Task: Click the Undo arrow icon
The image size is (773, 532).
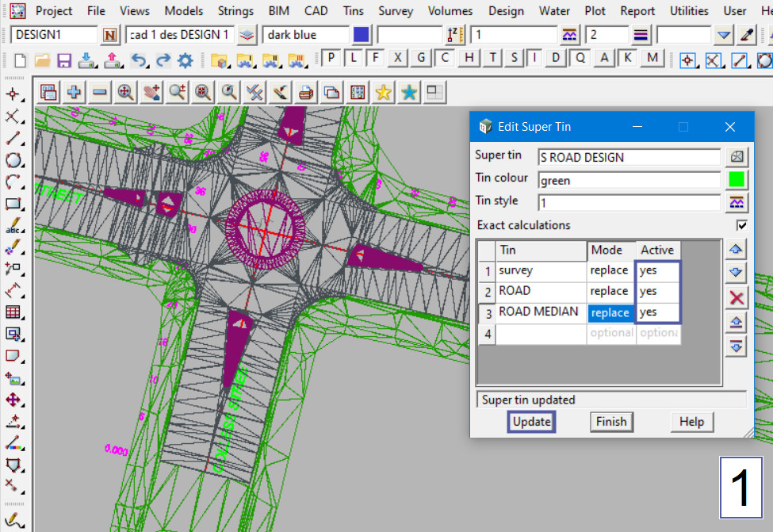Action: click(x=138, y=61)
